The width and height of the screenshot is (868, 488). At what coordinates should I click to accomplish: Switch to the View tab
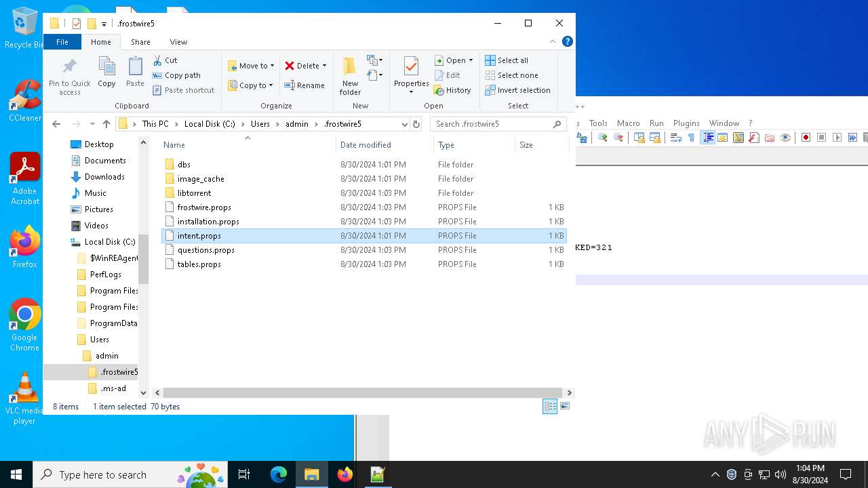(x=178, y=42)
